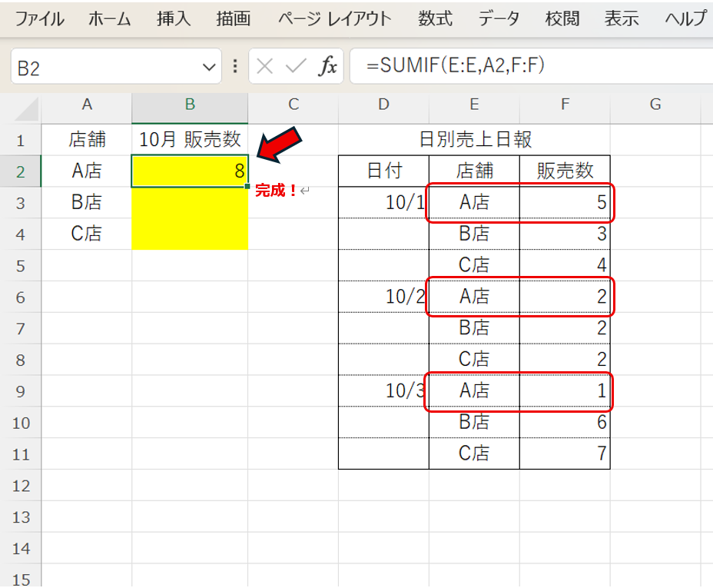The width and height of the screenshot is (713, 588).
Task: Click the formula bar cancel (X) icon
Action: click(265, 68)
